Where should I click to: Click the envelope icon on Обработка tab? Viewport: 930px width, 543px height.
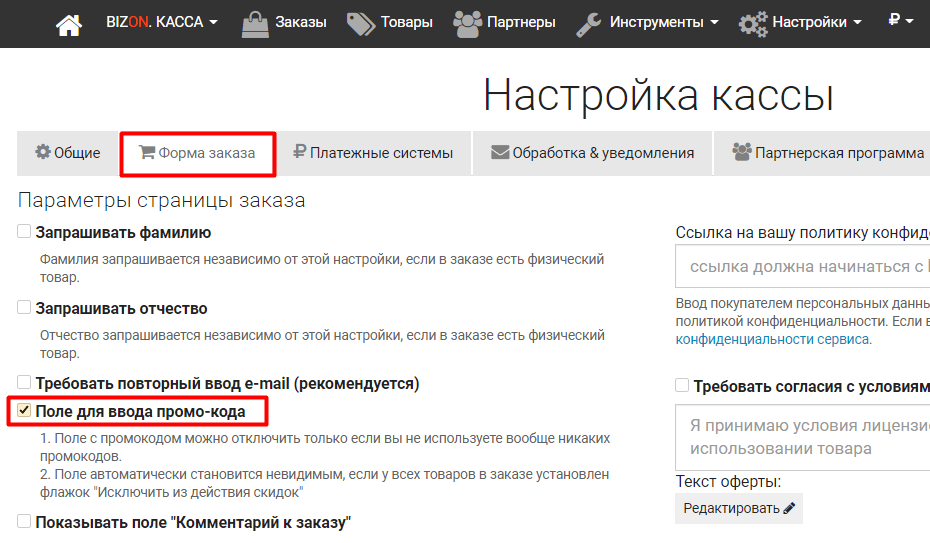point(500,153)
